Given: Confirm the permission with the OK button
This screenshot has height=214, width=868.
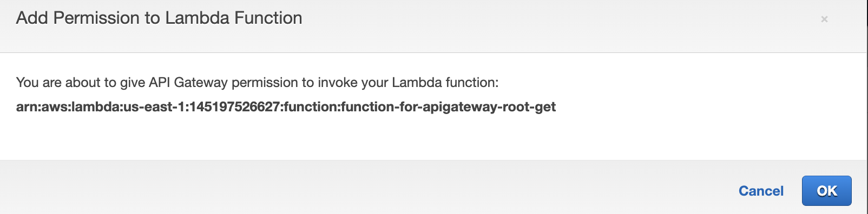Looking at the screenshot, I should click(826, 191).
